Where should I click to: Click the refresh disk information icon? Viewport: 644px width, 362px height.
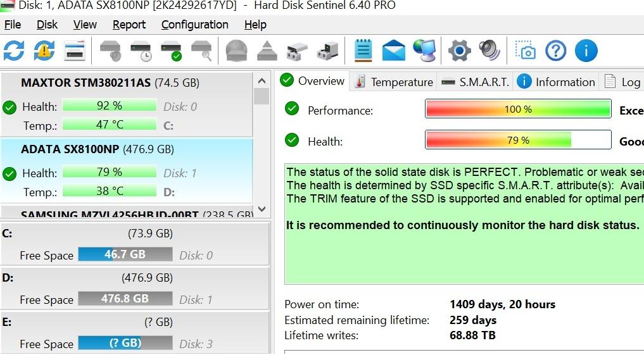click(x=14, y=51)
